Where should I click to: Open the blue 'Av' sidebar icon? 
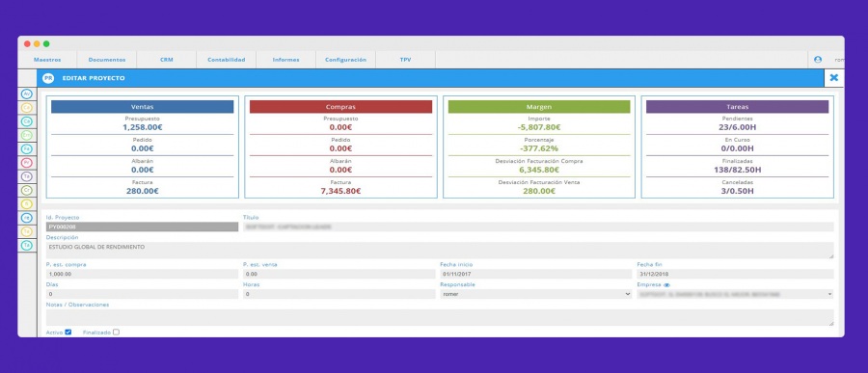[27, 94]
